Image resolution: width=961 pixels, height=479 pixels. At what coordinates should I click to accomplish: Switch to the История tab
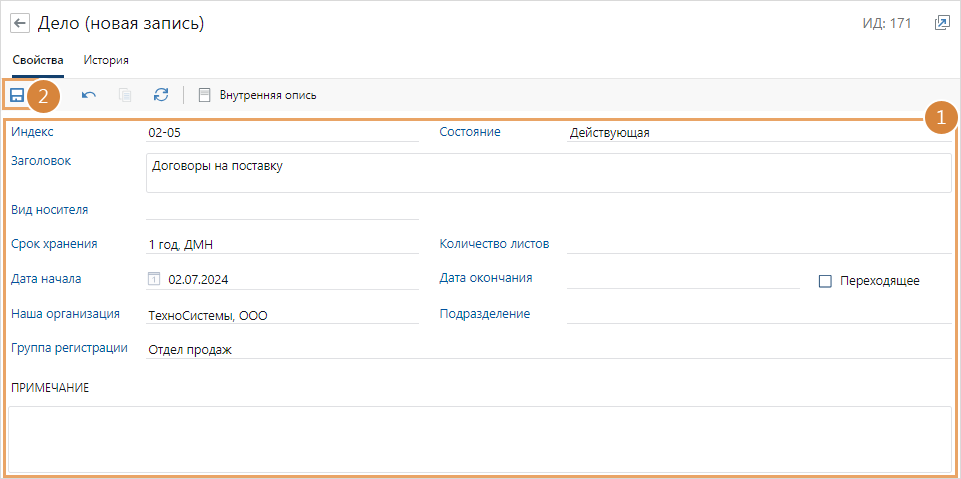(x=105, y=60)
